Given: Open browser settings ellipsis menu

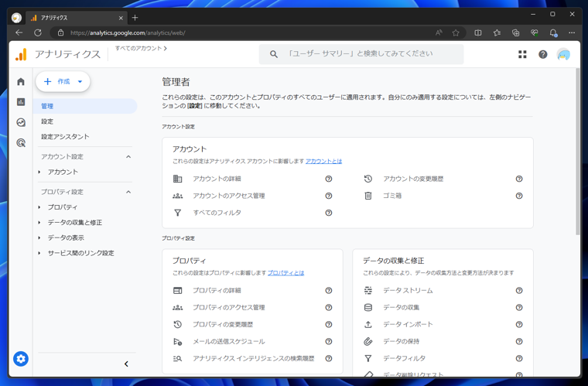Looking at the screenshot, I should pyautogui.click(x=572, y=32).
